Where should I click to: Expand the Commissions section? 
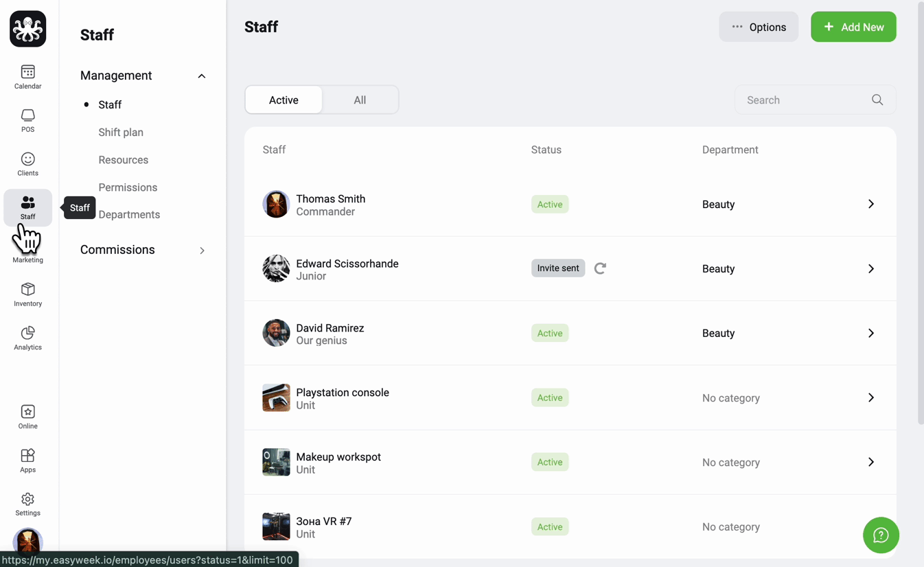click(202, 251)
